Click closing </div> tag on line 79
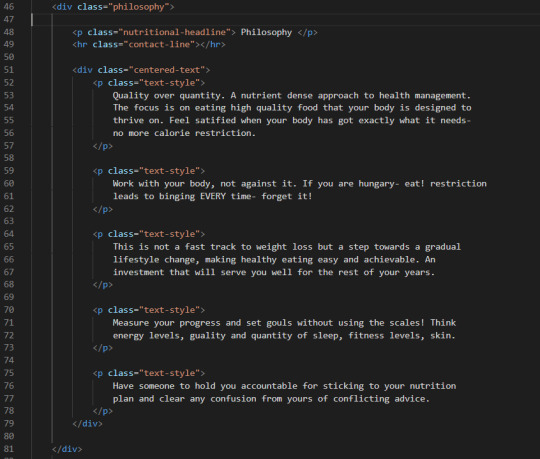 (87, 424)
